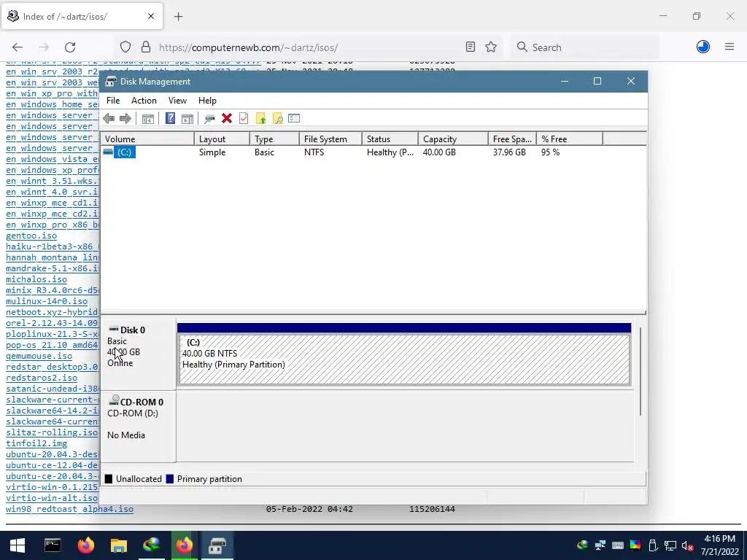
Task: Toggle the Show/Hide Console Tree toolbar icon
Action: [x=147, y=119]
